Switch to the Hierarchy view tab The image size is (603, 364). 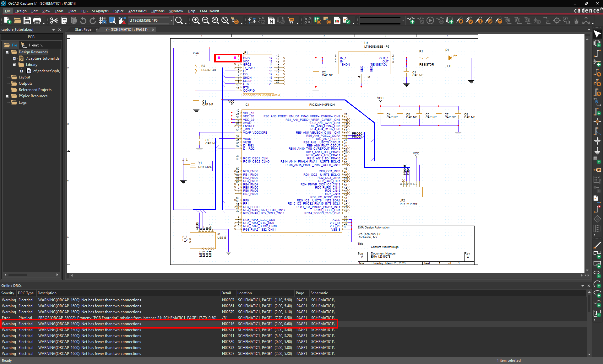pyautogui.click(x=36, y=45)
